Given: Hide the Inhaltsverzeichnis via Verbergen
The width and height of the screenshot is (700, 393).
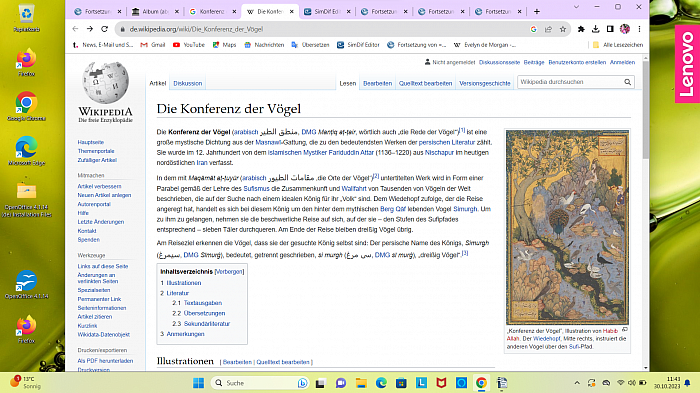Looking at the screenshot, I should tap(229, 272).
